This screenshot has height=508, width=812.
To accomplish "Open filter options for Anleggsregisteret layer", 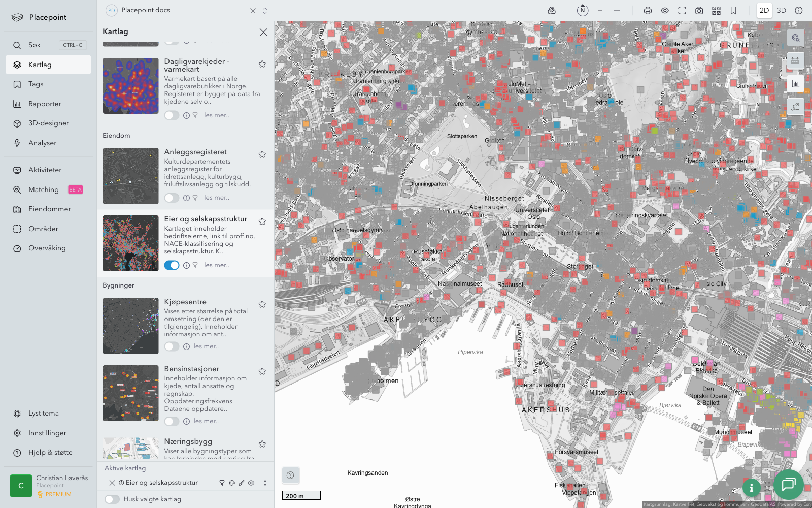I will coord(195,198).
